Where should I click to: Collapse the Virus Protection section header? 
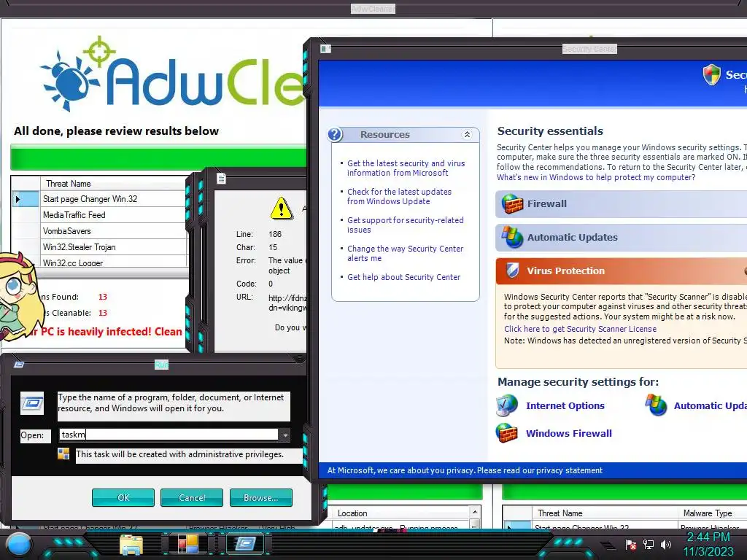coord(622,271)
